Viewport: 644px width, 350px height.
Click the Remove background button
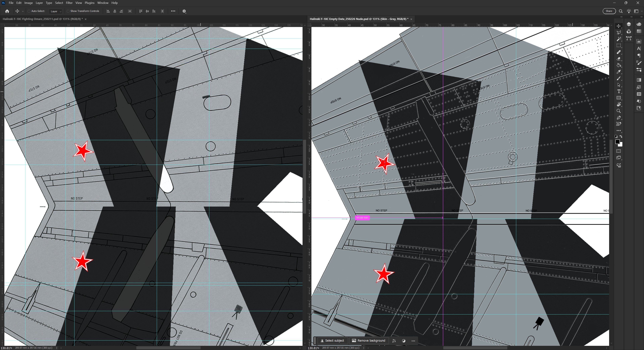[368, 340]
